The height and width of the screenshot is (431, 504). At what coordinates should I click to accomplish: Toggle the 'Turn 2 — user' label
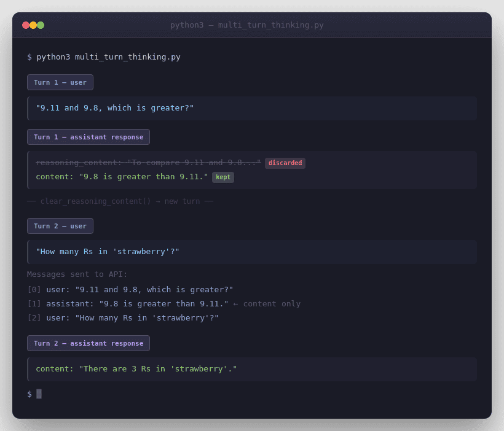click(x=60, y=225)
